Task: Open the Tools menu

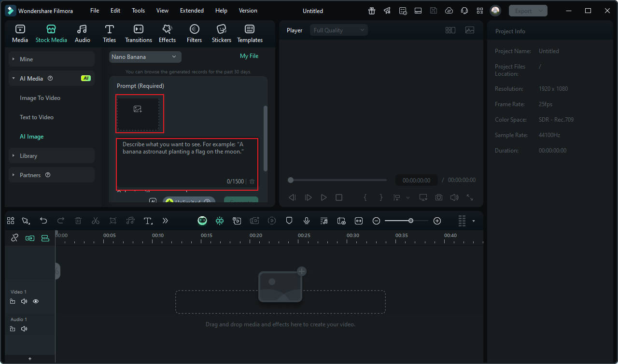Action: pyautogui.click(x=138, y=11)
